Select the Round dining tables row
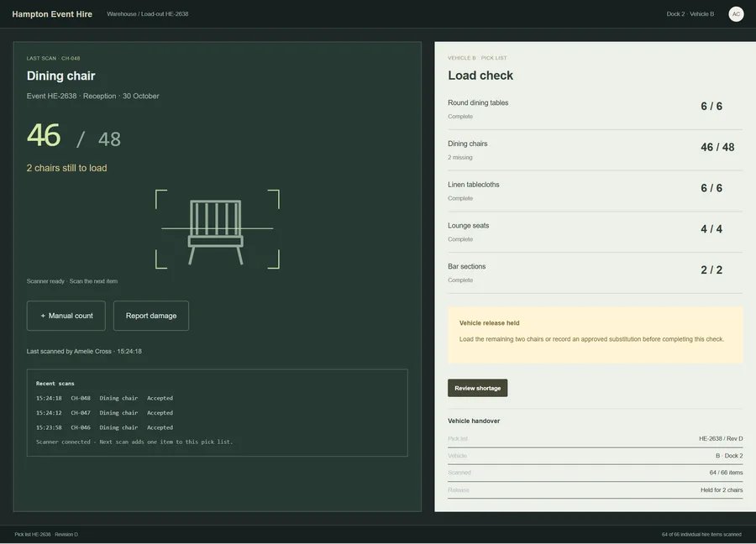This screenshot has height=544, width=756. 595,109
